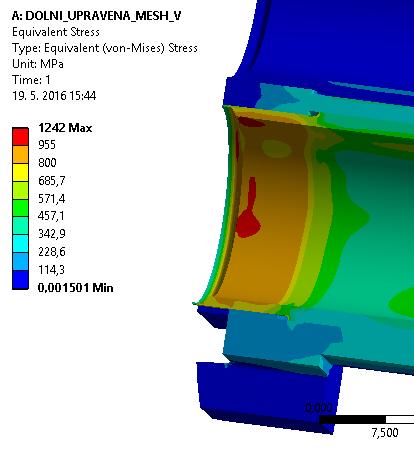Click the orange legend color band
Screen dimensions: 414x455
[x=20, y=154]
